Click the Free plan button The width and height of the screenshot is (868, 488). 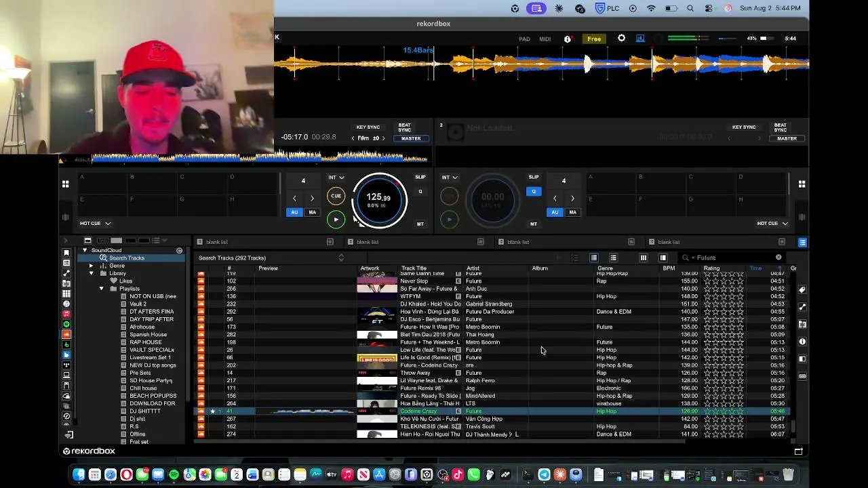click(x=594, y=39)
